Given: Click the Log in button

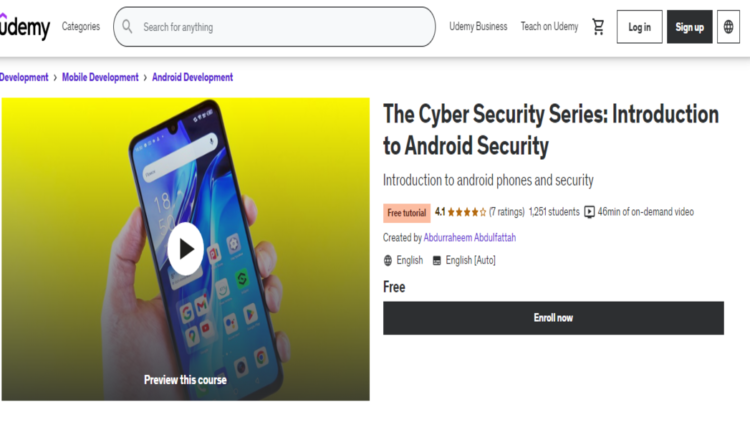Looking at the screenshot, I should point(639,27).
